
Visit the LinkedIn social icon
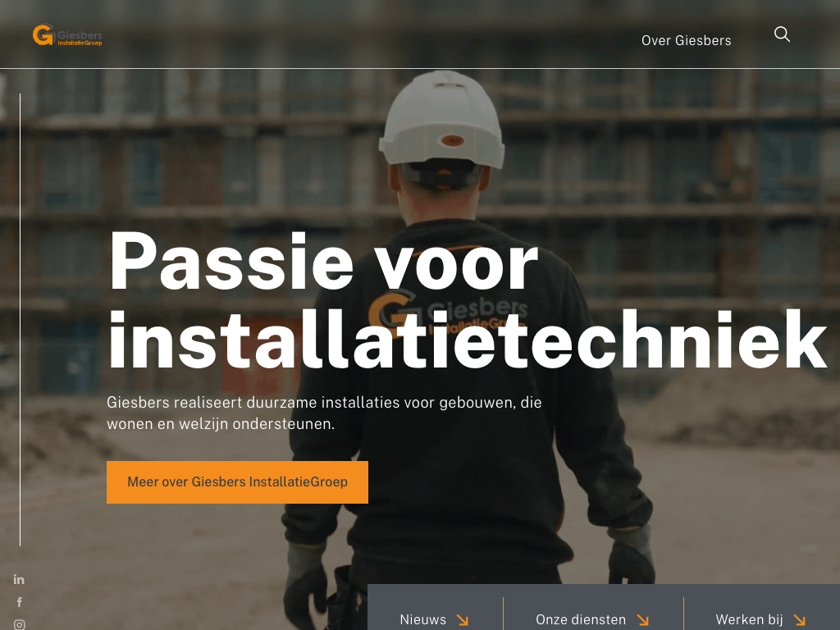pyautogui.click(x=19, y=579)
